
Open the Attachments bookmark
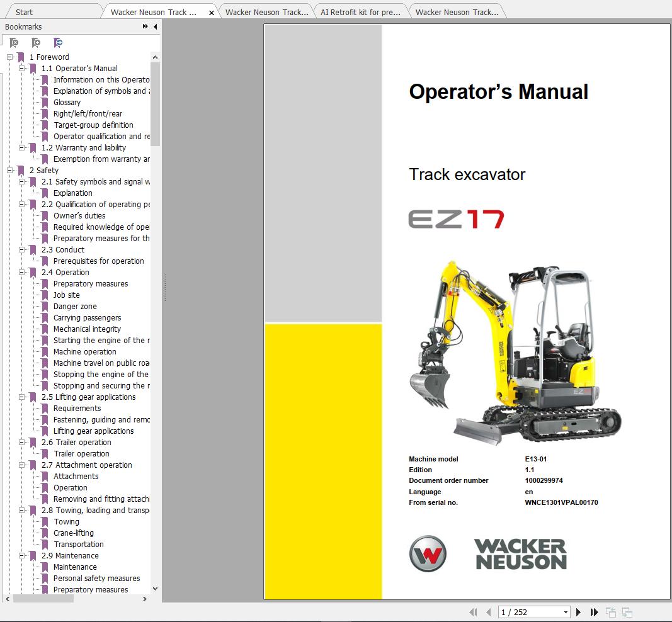[76, 477]
